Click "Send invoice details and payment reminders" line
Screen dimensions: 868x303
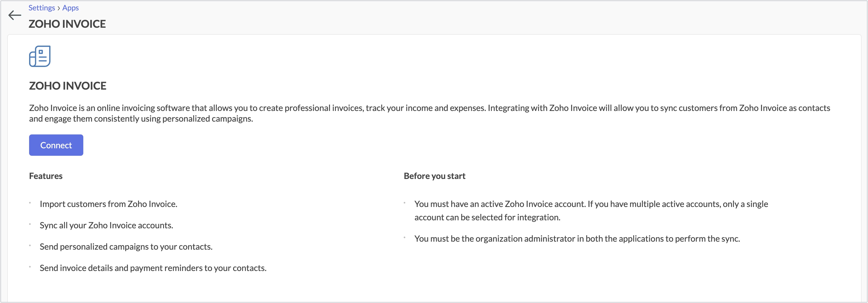(x=153, y=268)
